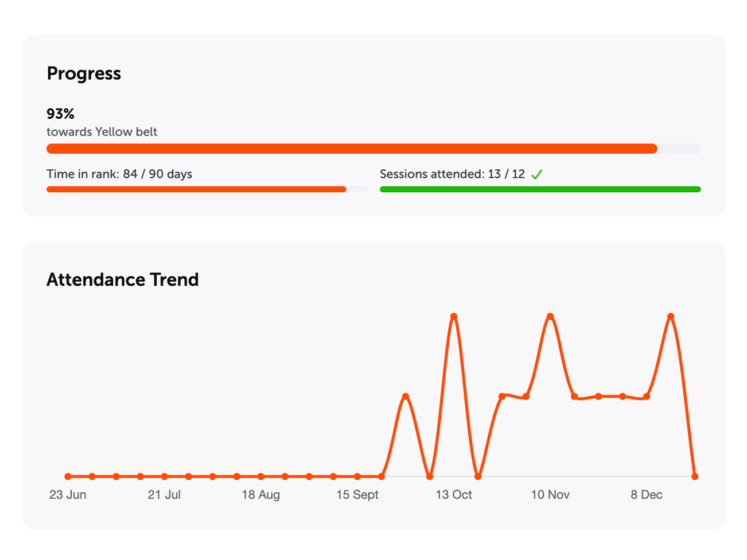
Task: Select the 15 Sept axis label
Action: pos(358,495)
